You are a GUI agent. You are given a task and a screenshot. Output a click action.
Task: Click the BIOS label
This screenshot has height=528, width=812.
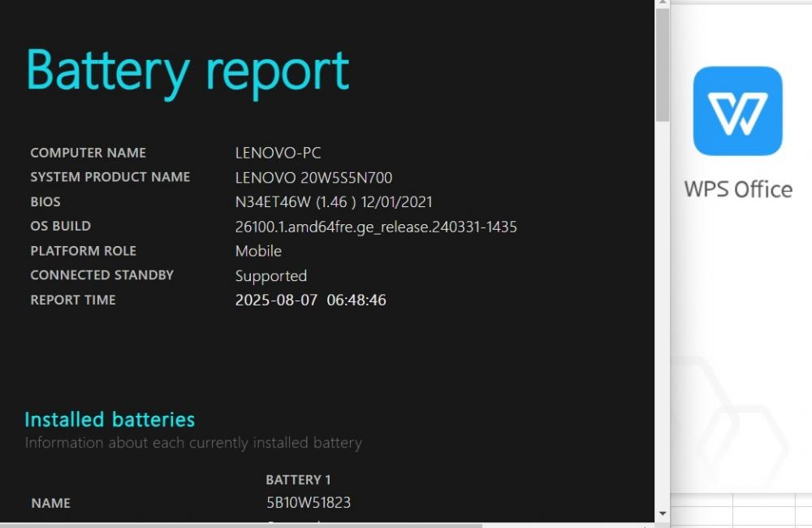coord(45,201)
